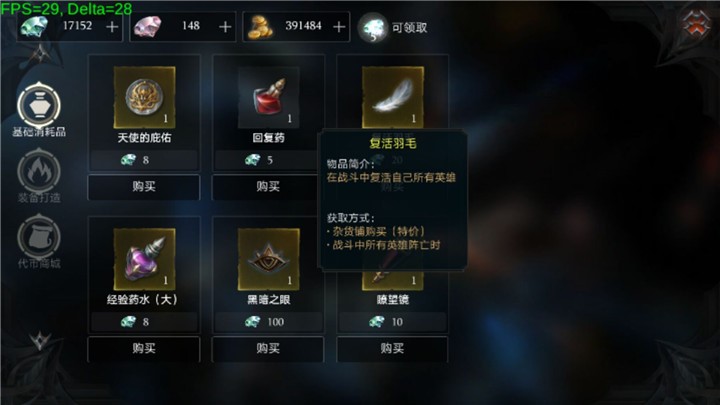720x405 pixels.
Task: Add more pink crystals with plus button
Action: (225, 27)
